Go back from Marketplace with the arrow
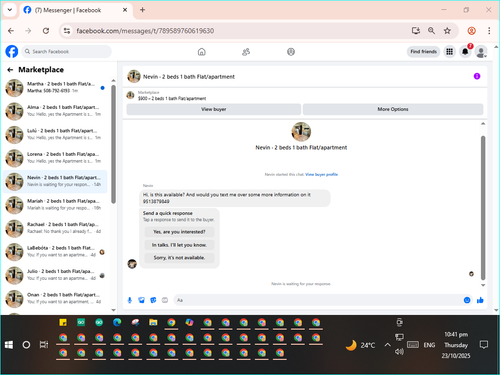 [x=10, y=70]
